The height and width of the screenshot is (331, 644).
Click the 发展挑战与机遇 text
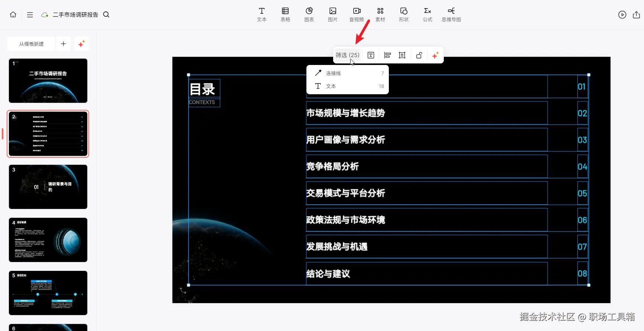337,247
